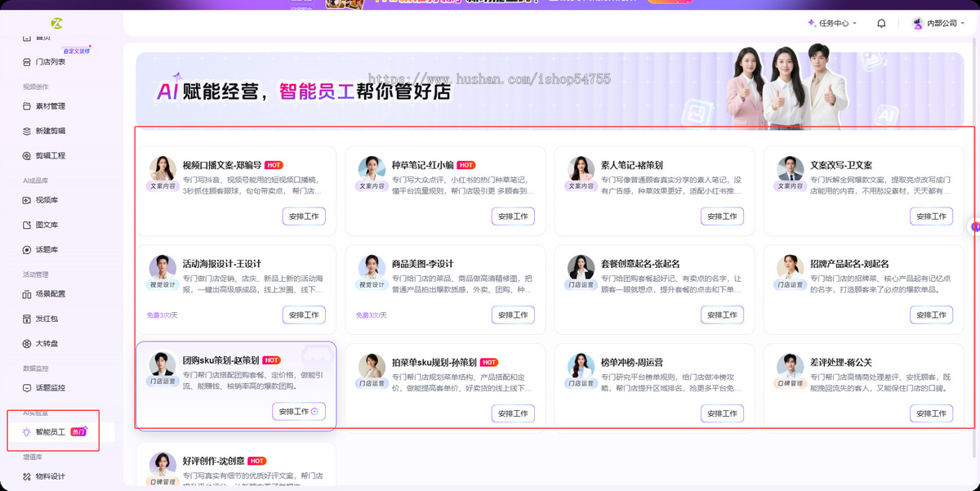Click the 免费3次/天 label under 王设计
Image resolution: width=980 pixels, height=491 pixels.
pyautogui.click(x=161, y=315)
